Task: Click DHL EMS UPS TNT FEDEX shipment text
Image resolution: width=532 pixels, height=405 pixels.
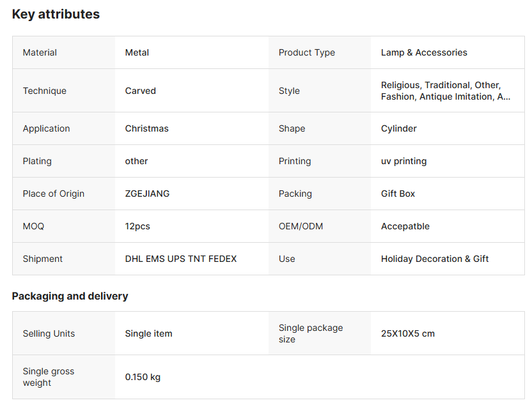Action: [x=180, y=259]
